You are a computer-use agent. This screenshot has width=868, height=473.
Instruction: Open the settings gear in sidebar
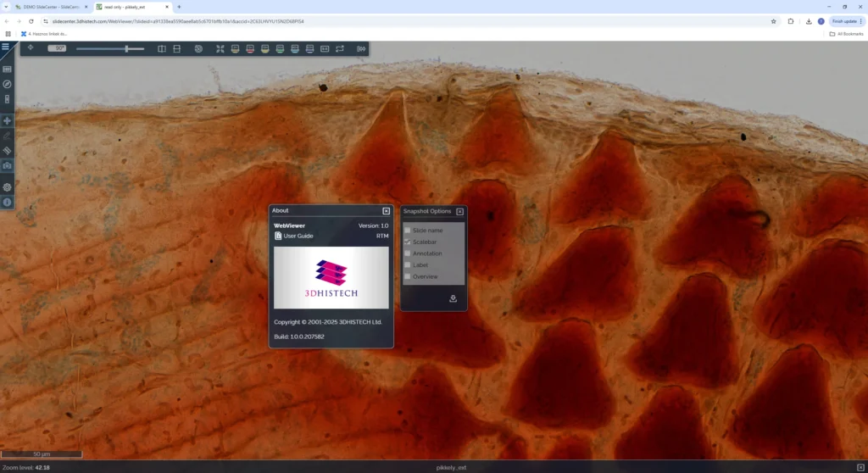pyautogui.click(x=7, y=187)
